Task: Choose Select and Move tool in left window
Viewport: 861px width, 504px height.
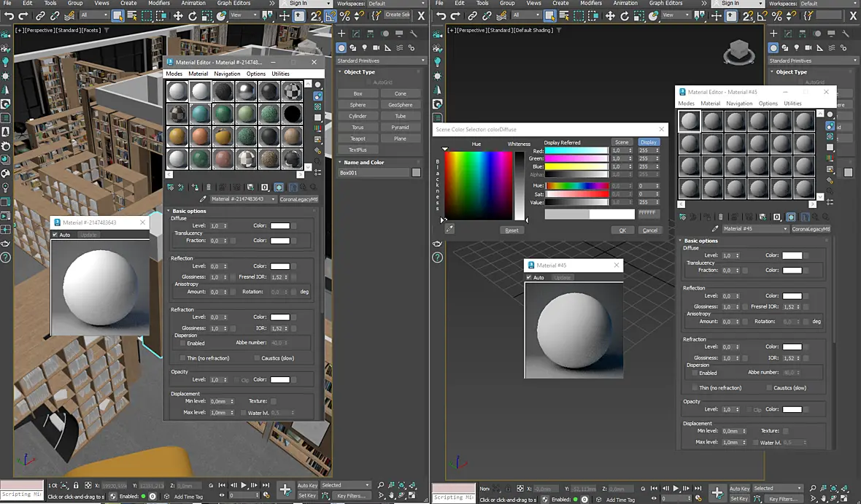Action: [178, 16]
